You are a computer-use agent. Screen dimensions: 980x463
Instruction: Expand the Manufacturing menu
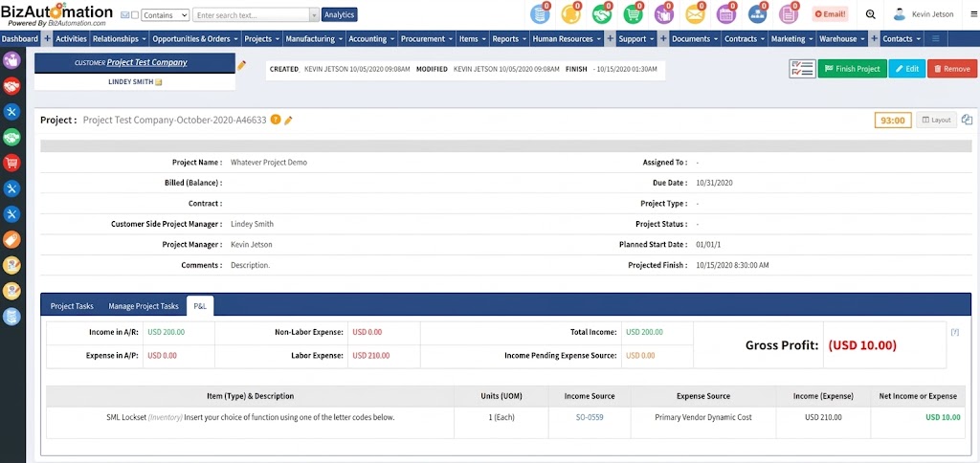point(314,38)
